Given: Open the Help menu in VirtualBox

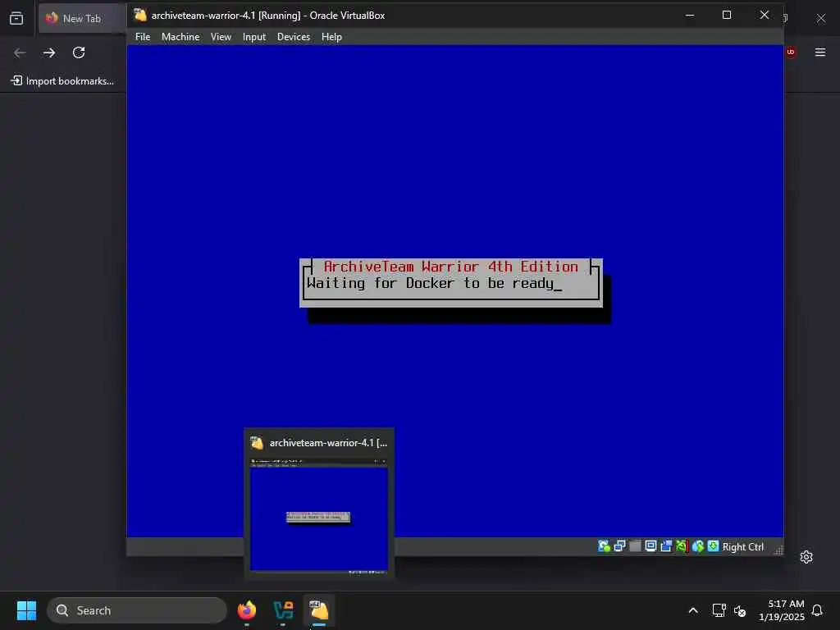Looking at the screenshot, I should tap(331, 37).
